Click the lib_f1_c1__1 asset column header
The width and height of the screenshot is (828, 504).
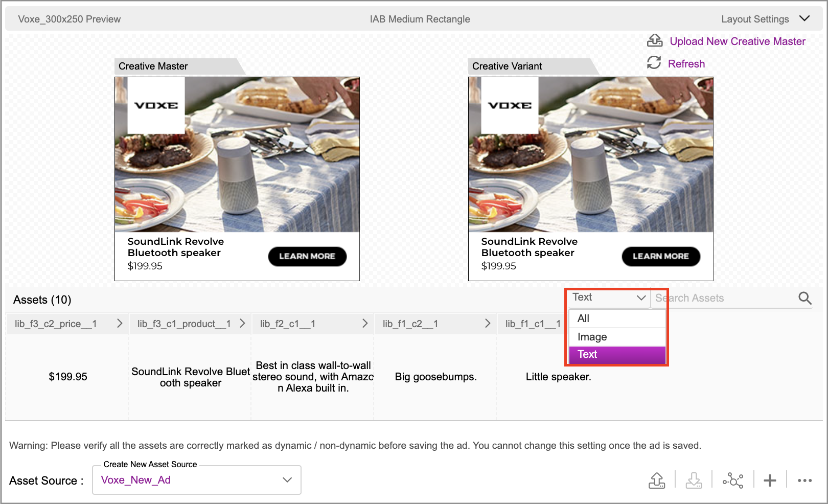pyautogui.click(x=533, y=324)
